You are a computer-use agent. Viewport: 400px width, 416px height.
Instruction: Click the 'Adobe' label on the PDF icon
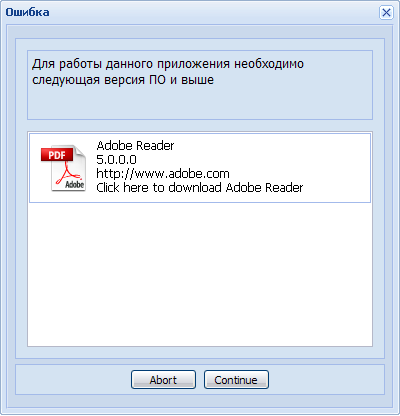coord(74,184)
